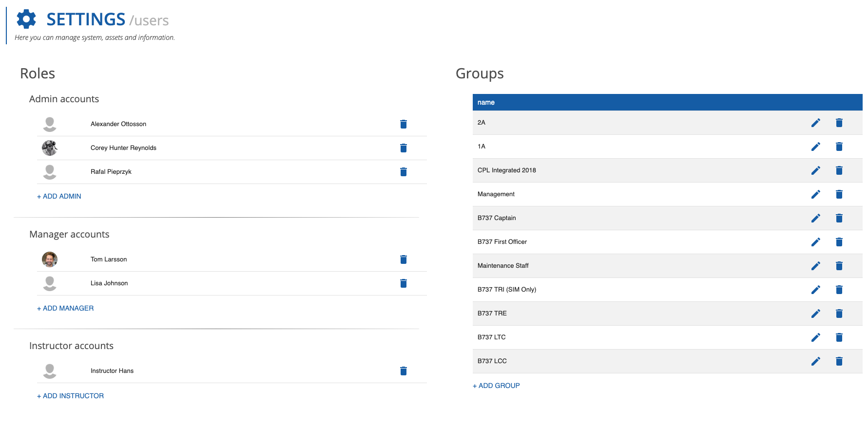Edit B737 LCC group
Image resolution: width=868 pixels, height=425 pixels.
coord(816,361)
